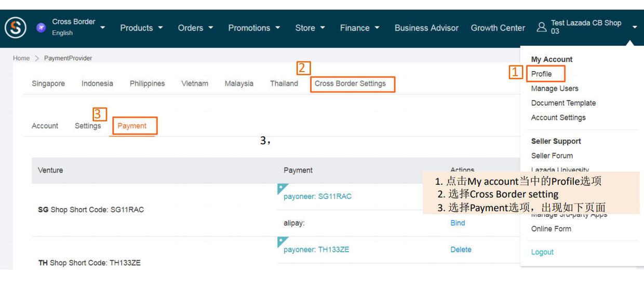Click the Cross Border airplane icon

pyautogui.click(x=41, y=28)
